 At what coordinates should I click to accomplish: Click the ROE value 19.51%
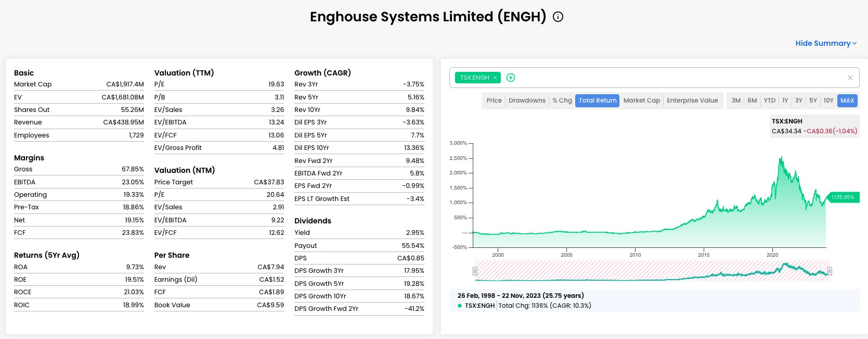(x=134, y=280)
